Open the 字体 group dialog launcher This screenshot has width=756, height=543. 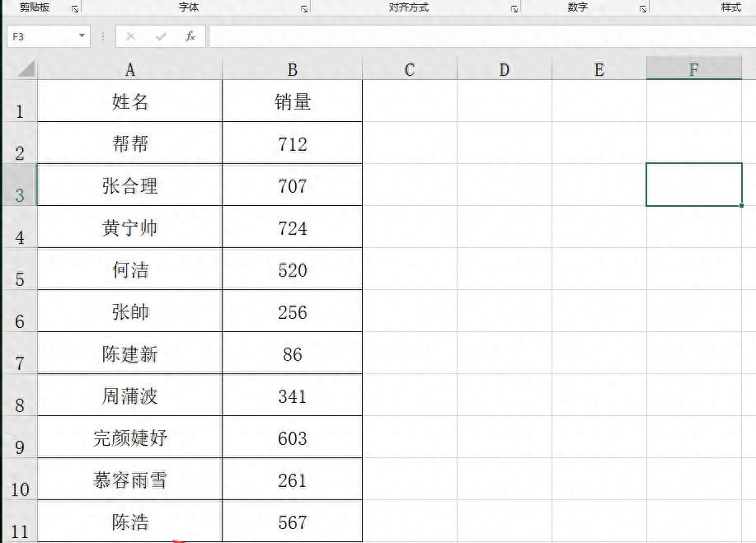click(303, 8)
